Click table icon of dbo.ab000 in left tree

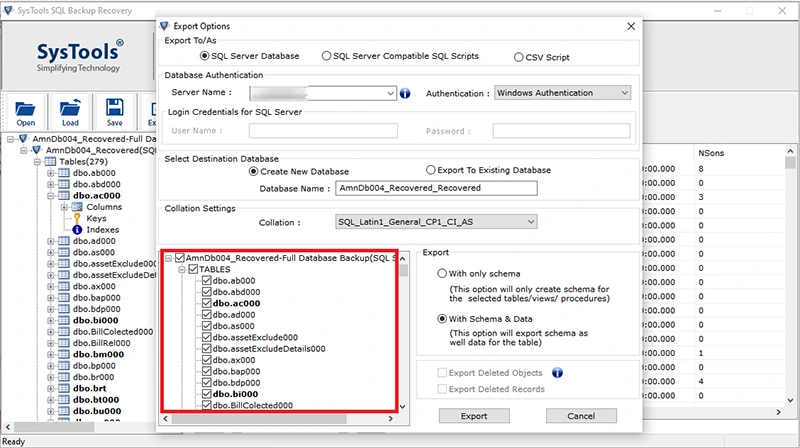pyautogui.click(x=64, y=173)
